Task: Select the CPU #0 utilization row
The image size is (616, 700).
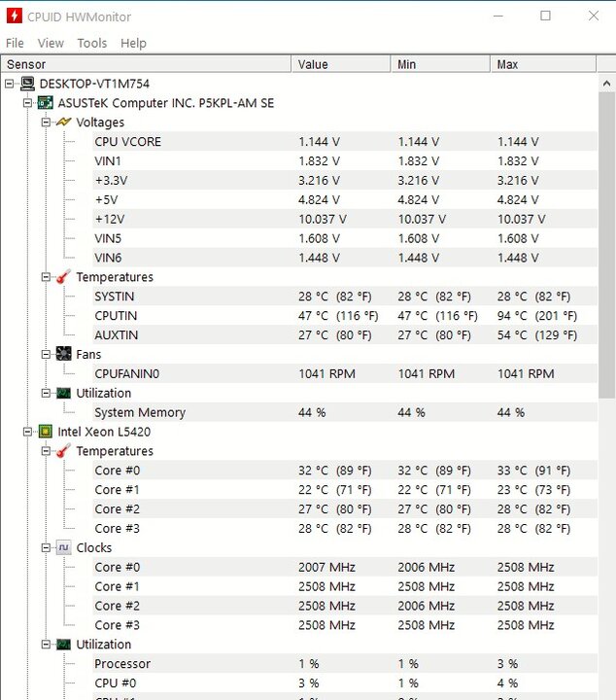Action: point(344,683)
